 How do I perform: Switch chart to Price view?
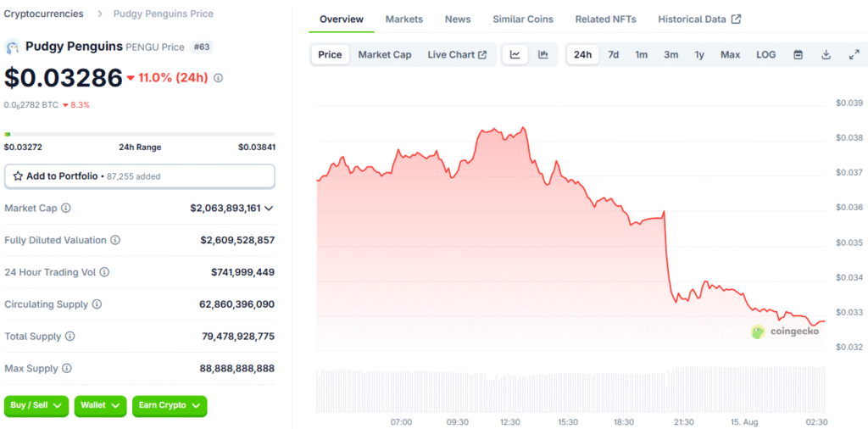tap(330, 55)
